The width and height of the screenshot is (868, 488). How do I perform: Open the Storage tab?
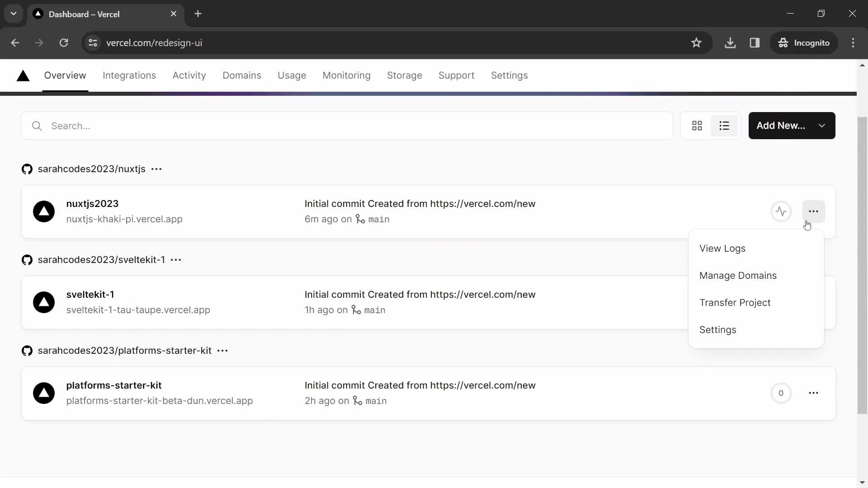(404, 75)
